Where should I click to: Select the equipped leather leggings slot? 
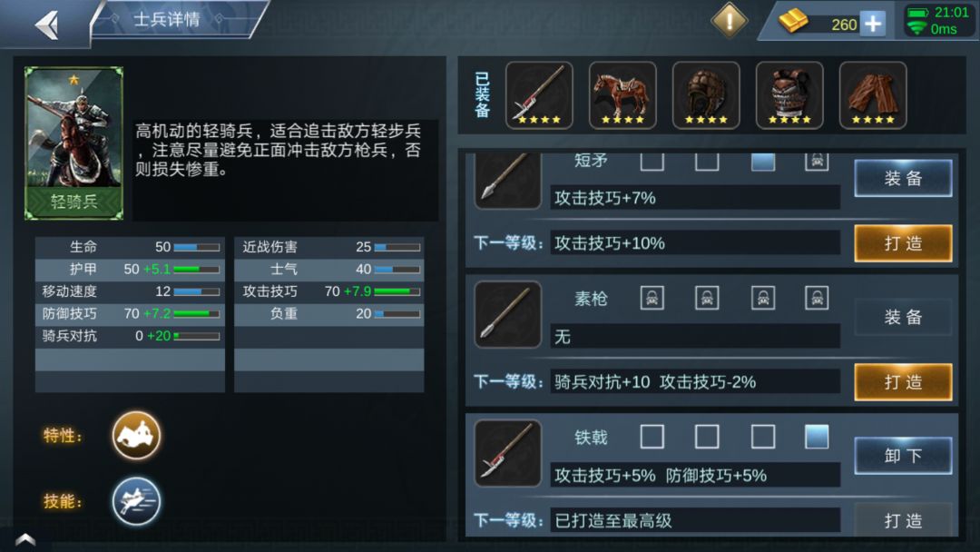point(873,95)
